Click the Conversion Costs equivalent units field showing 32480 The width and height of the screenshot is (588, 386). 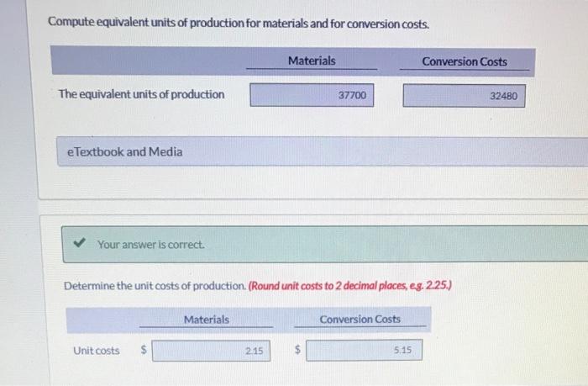[465, 96]
